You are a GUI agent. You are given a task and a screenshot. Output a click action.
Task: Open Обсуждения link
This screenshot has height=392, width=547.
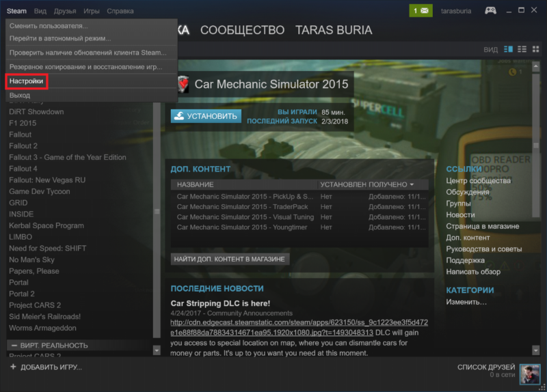coord(468,192)
